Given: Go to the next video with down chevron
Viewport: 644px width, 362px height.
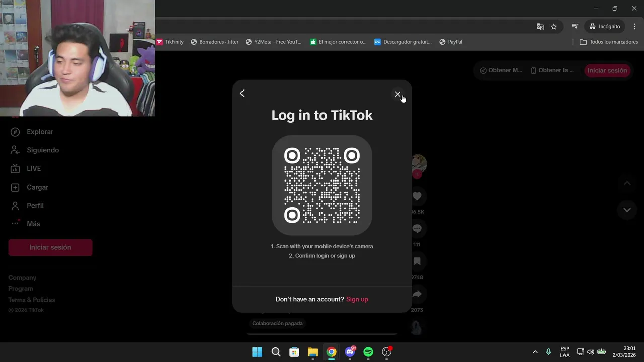Looking at the screenshot, I should click(627, 210).
